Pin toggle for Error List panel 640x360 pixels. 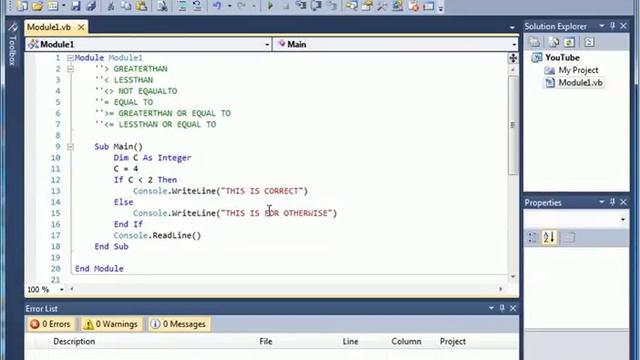502,308
